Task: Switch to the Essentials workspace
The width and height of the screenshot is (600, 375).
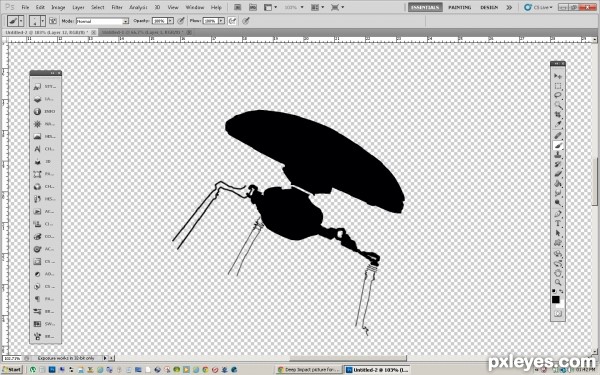Action: coord(425,7)
